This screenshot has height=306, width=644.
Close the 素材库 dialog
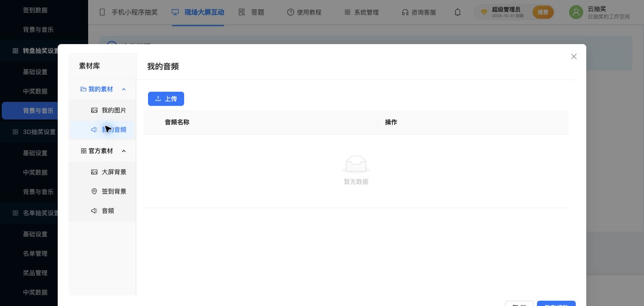click(x=574, y=56)
